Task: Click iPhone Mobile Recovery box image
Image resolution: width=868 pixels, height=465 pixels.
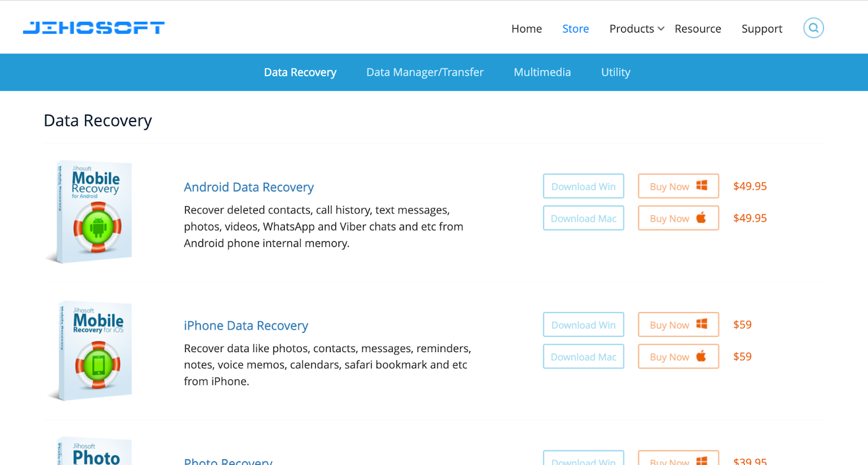Action: coord(91,351)
